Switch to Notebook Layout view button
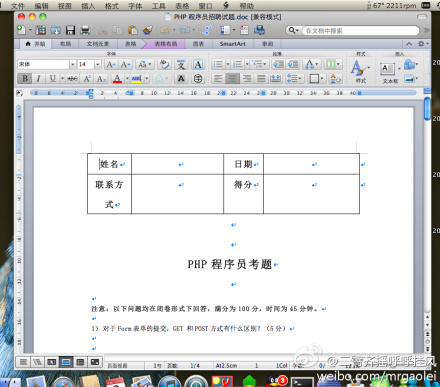The image size is (440, 387). point(80,362)
